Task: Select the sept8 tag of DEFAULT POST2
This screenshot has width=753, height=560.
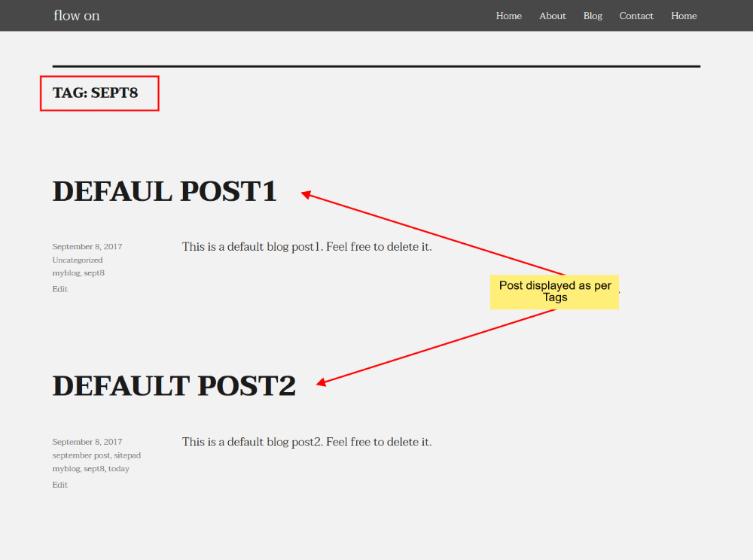Action: click(x=94, y=469)
